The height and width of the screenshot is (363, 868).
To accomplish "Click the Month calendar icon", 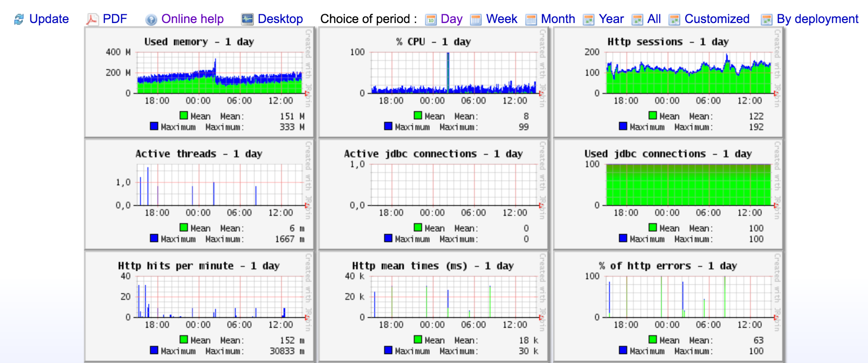I will pos(531,19).
